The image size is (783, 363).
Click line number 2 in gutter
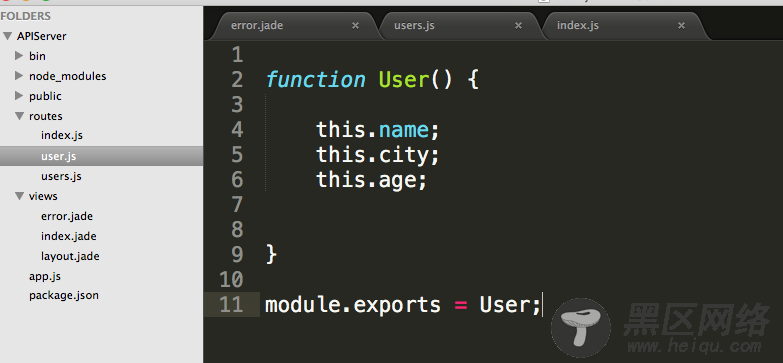coord(237,79)
